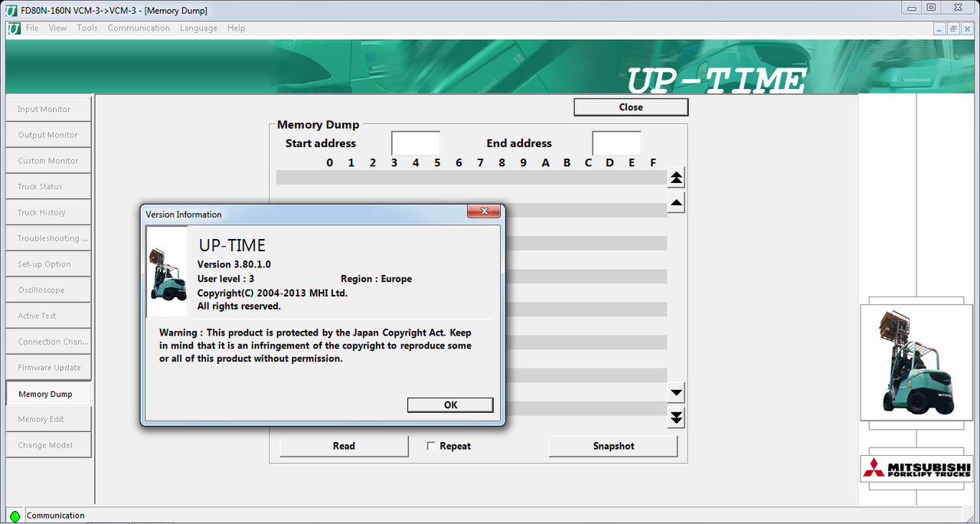Click the Start address input field
980x524 pixels.
[x=416, y=143]
